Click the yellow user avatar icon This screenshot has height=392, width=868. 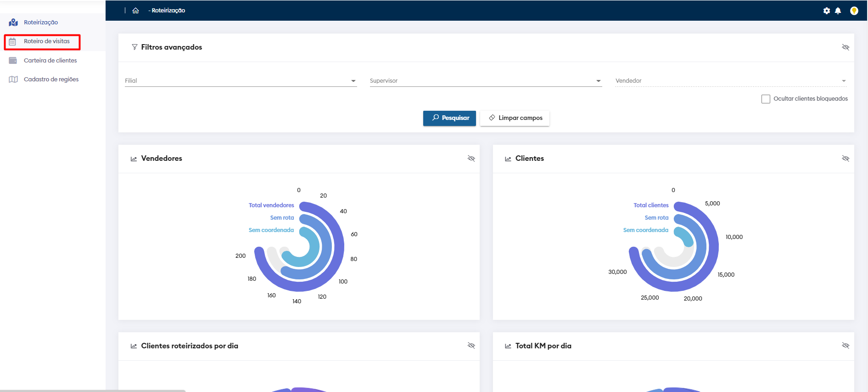click(854, 11)
